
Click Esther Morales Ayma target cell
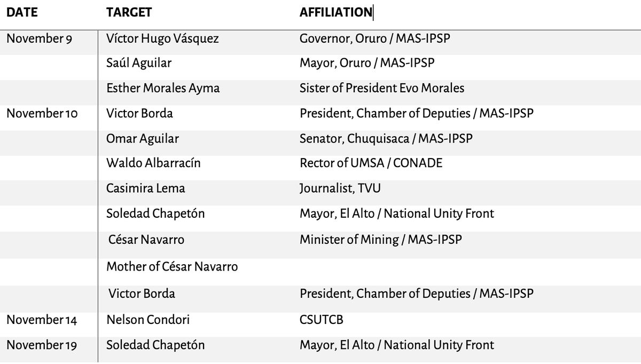point(163,88)
